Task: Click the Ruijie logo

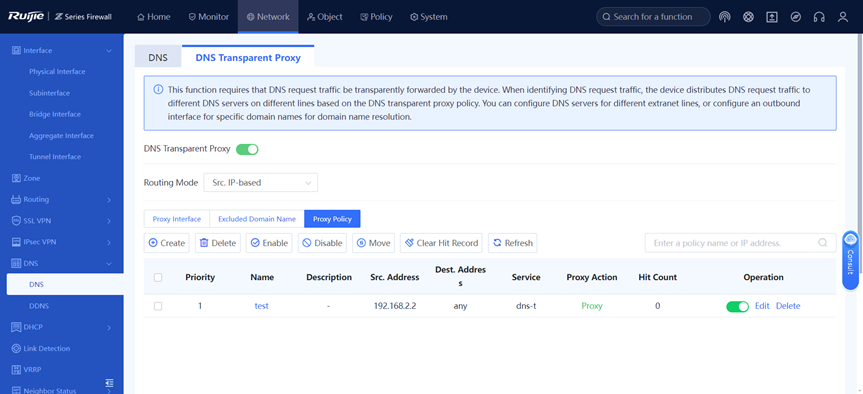Action: [x=25, y=17]
